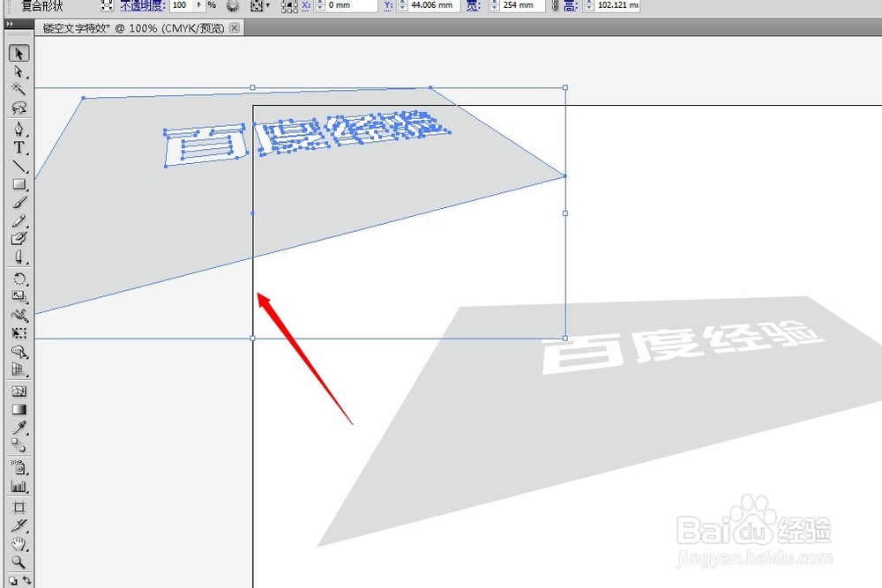Click the recolor artwork wheel icon

[233, 6]
